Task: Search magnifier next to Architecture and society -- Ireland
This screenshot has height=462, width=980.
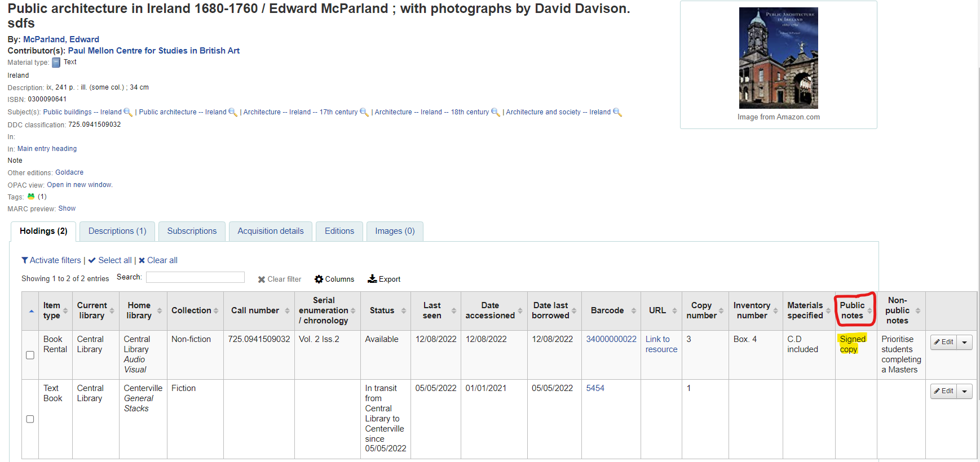Action: point(617,112)
